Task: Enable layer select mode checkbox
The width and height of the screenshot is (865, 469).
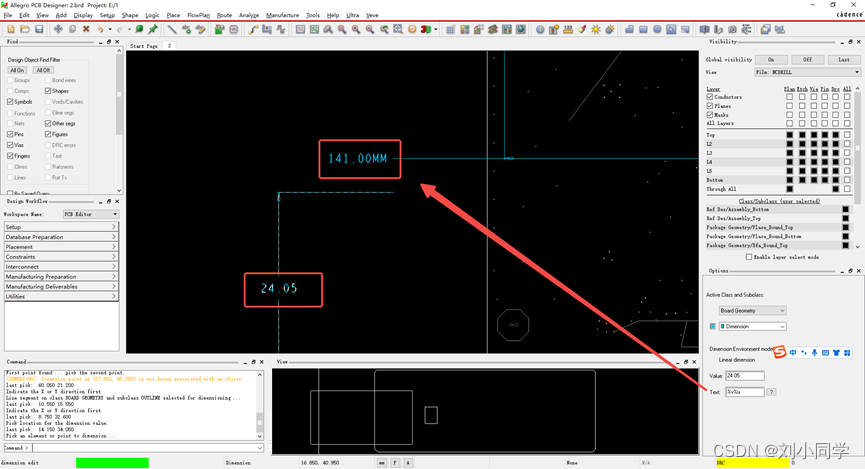Action: tap(749, 257)
